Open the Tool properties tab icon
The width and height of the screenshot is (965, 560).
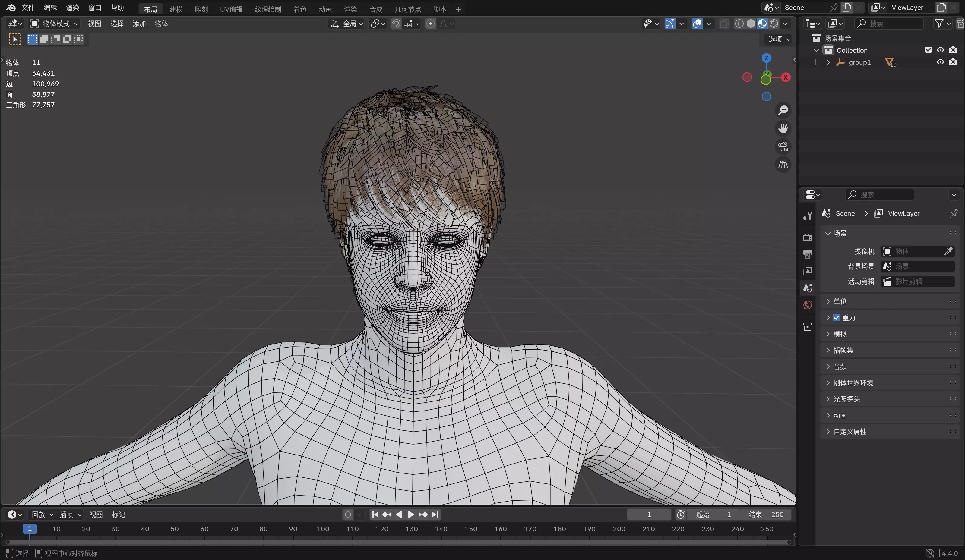808,216
